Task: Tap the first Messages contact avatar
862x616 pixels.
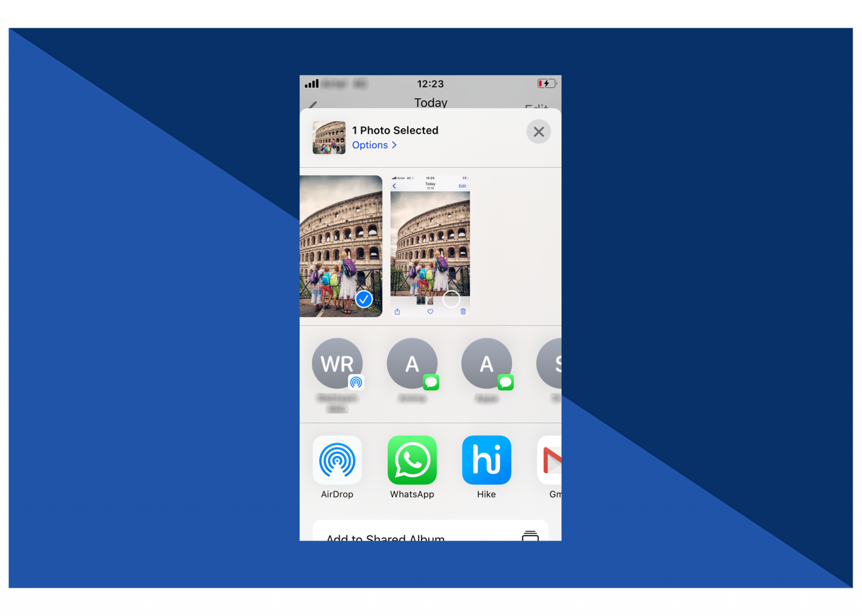Action: (x=412, y=363)
